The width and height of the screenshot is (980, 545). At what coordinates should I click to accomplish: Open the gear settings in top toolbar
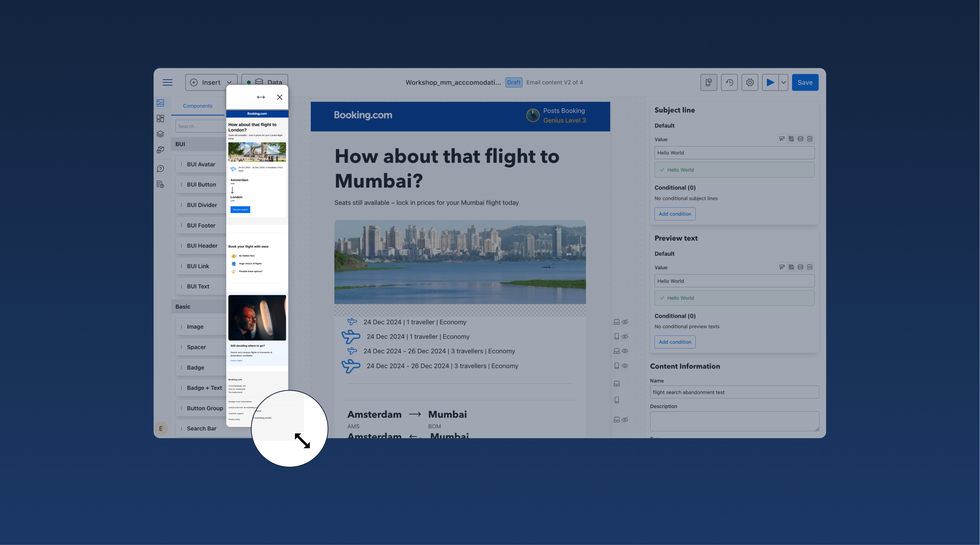point(750,82)
